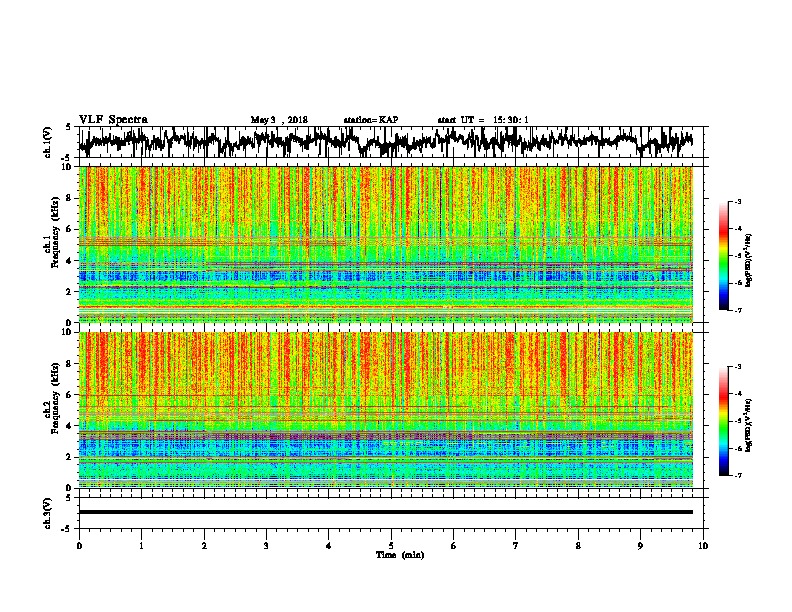
Task: Click the "5" volt tick of ch.3(V) panel
Action: pyautogui.click(x=68, y=498)
